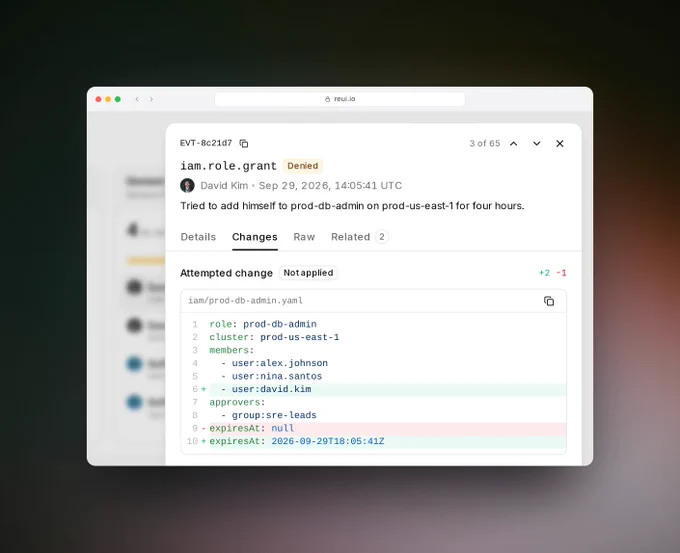Click the green macOS fullscreen window dot
The width and height of the screenshot is (680, 553).
118,99
